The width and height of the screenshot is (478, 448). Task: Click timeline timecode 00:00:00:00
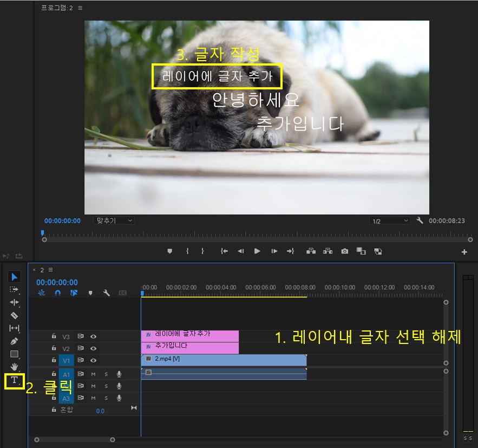[x=57, y=282]
